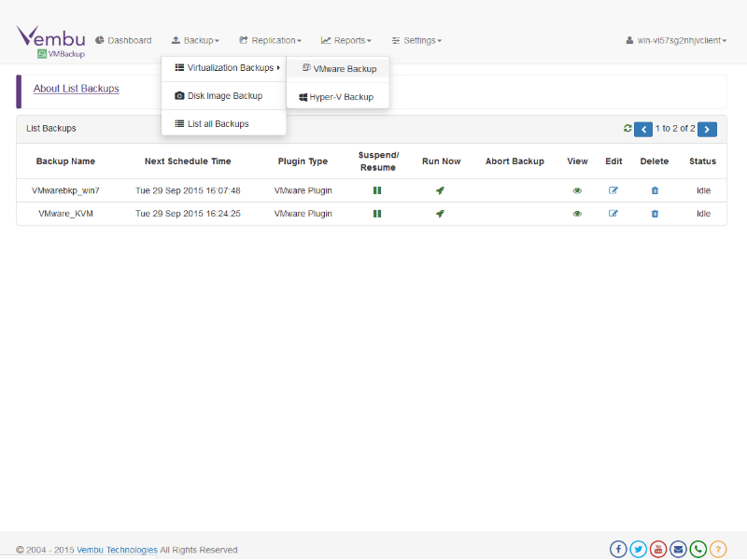Click the refresh icon in List Backups
This screenshot has width=747, height=560.
coord(627,128)
